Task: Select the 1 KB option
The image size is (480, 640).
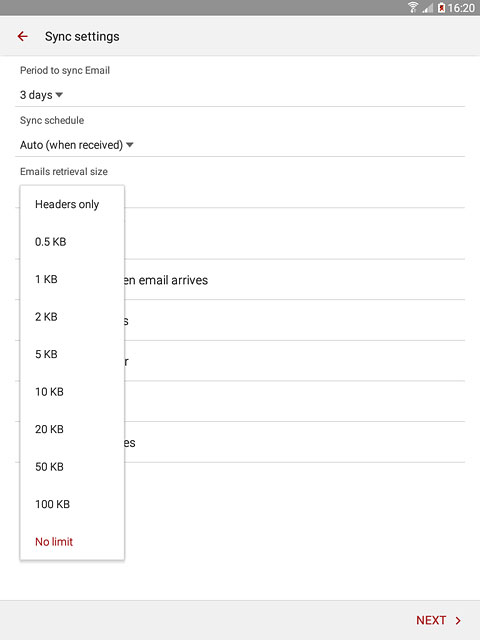Action: (x=72, y=279)
